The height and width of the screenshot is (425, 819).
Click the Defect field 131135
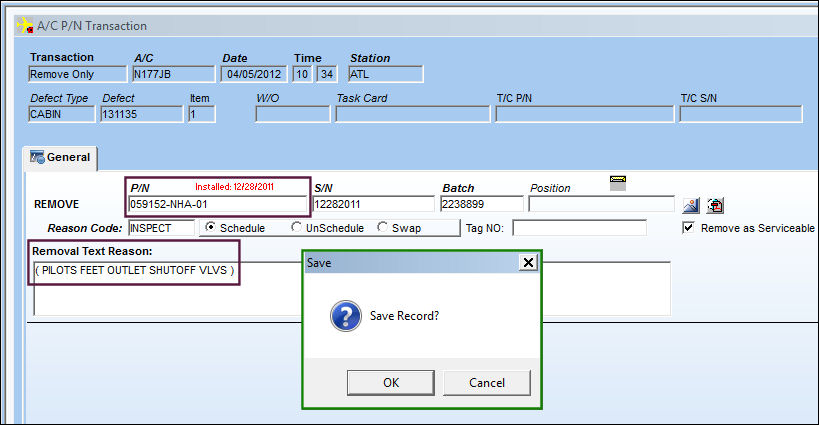point(142,114)
